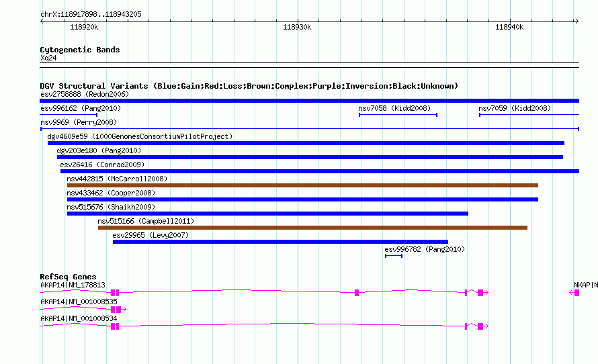598x364 pixels.
Task: Click the NKAP gene label
Action: click(586, 285)
